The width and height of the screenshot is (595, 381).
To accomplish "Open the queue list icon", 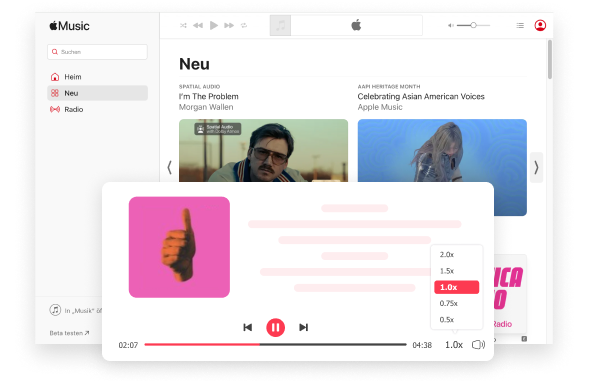I will (x=520, y=25).
